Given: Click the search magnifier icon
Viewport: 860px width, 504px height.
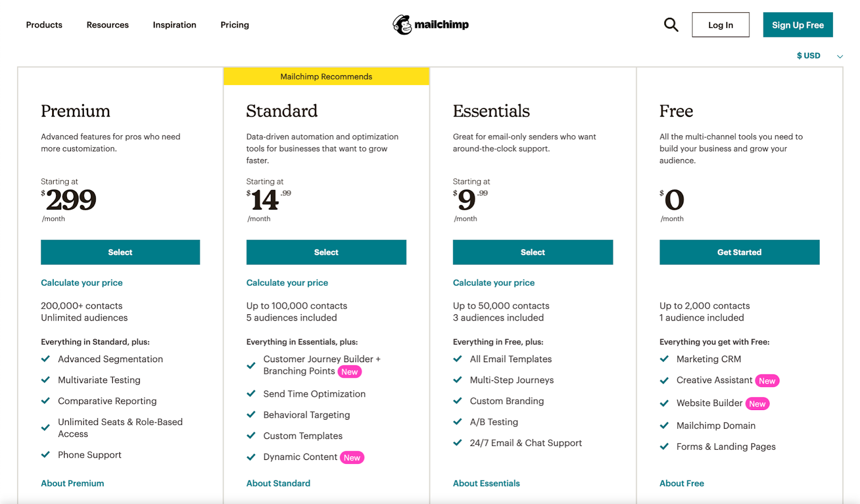Looking at the screenshot, I should point(671,25).
